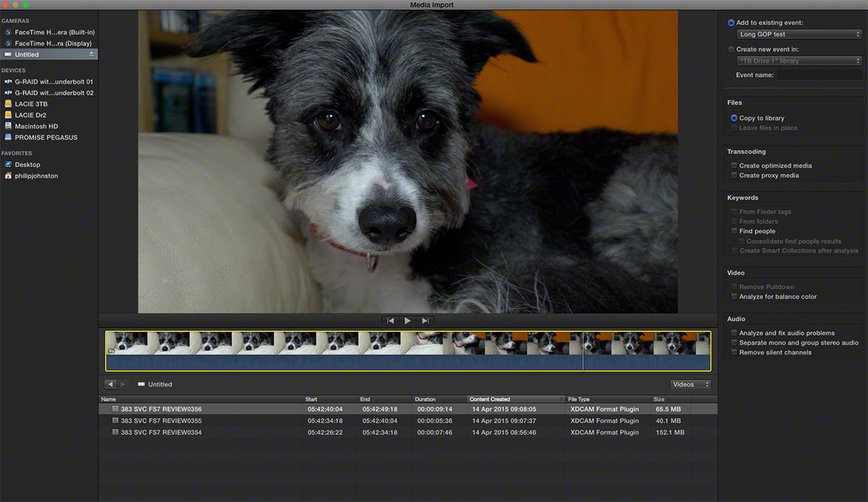This screenshot has width=868, height=502.
Task: Click the filmstrip playhead marker
Action: pyautogui.click(x=583, y=352)
